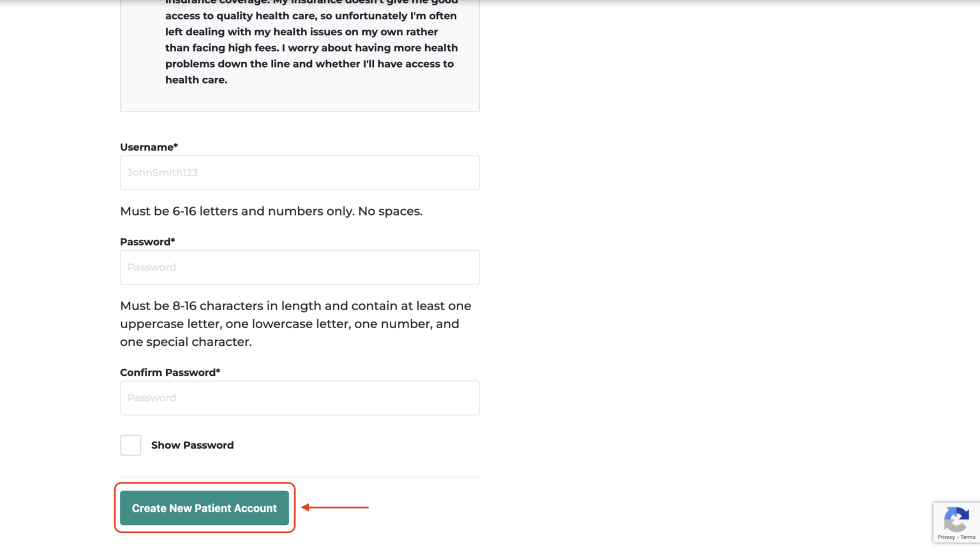Click the 'Password*' field label
This screenshot has width=980, height=552.
pos(147,242)
